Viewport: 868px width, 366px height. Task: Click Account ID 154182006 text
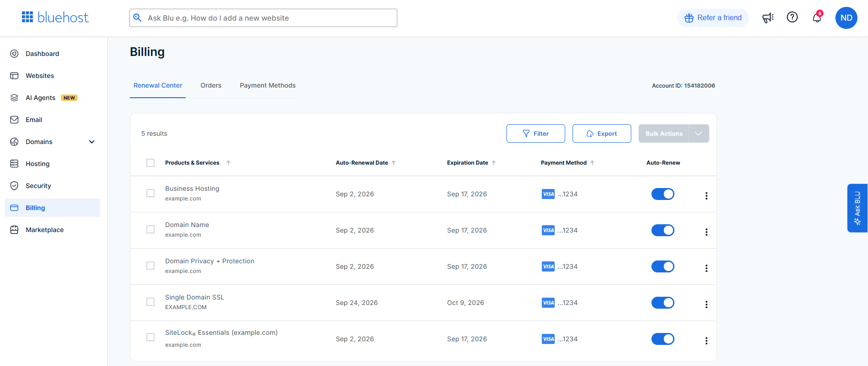(x=684, y=86)
